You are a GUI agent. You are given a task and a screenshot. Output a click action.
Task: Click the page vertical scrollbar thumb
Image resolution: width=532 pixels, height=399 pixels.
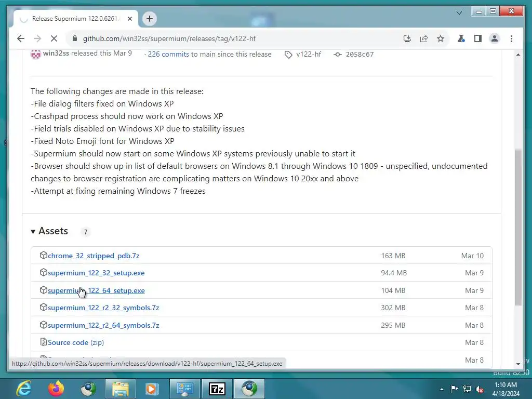coord(518,228)
